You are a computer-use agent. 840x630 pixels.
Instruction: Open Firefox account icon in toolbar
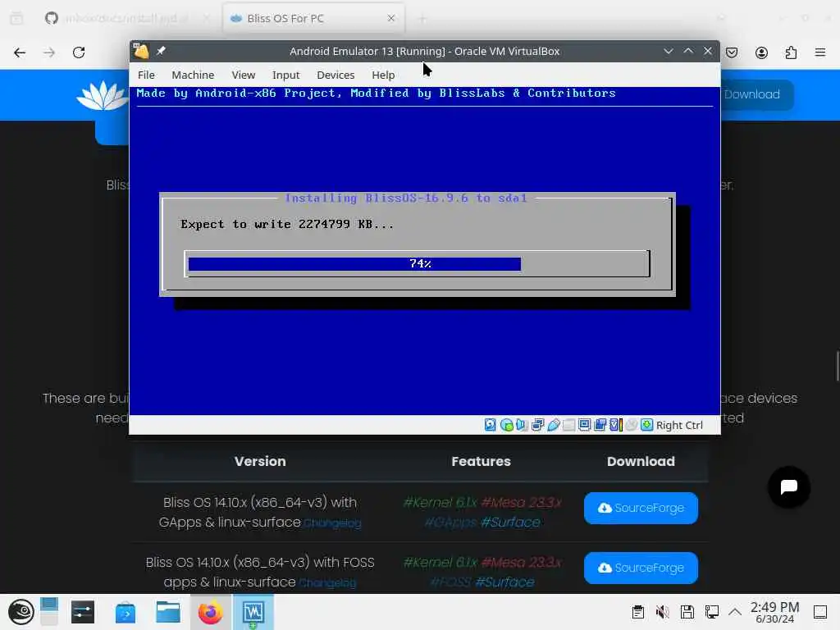click(x=761, y=52)
